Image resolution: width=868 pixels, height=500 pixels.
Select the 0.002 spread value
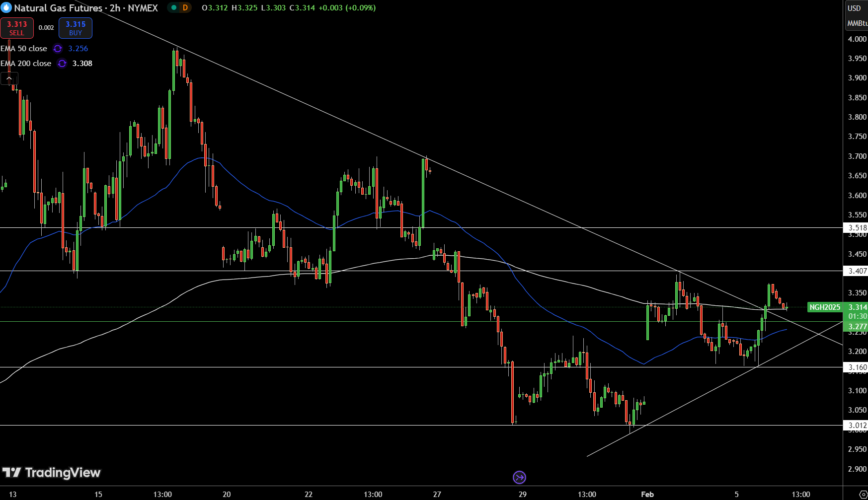[x=46, y=28]
